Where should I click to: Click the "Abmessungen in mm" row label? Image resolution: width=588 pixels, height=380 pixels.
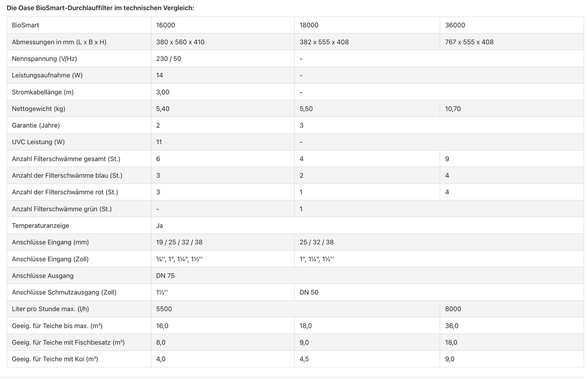click(59, 42)
